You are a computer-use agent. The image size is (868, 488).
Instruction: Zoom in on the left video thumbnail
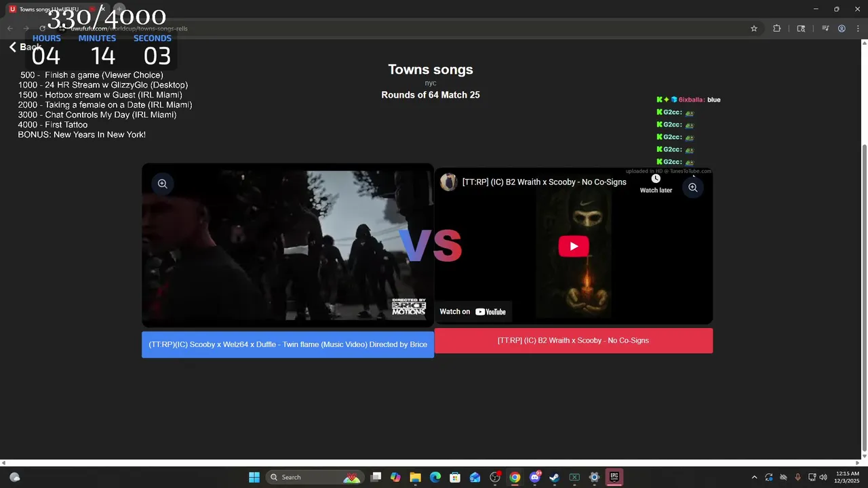tap(162, 184)
